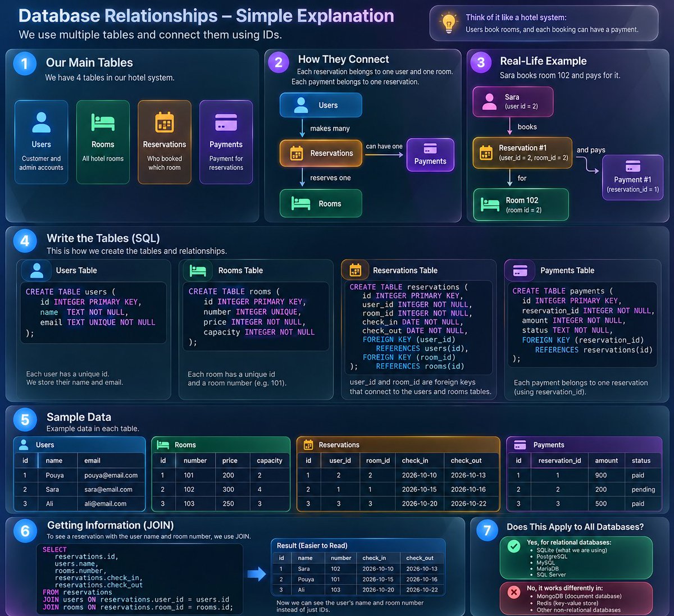This screenshot has height=616, width=674.
Task: Click the number 4 badge beside Write the Tables (SQL)
Action: pyautogui.click(x=25, y=241)
